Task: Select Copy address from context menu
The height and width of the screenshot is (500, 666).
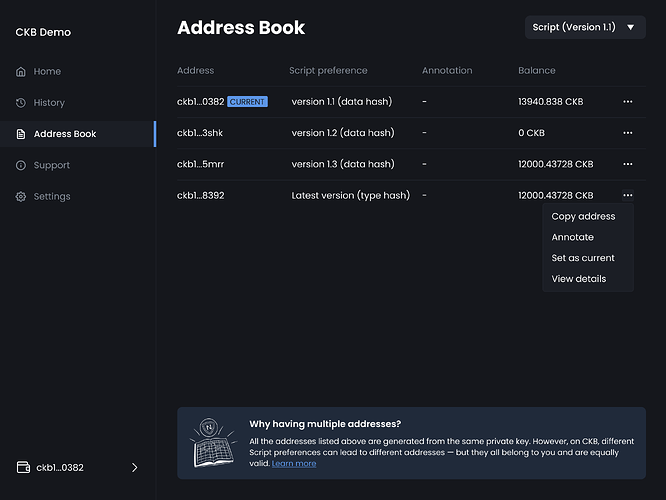Action: click(583, 216)
